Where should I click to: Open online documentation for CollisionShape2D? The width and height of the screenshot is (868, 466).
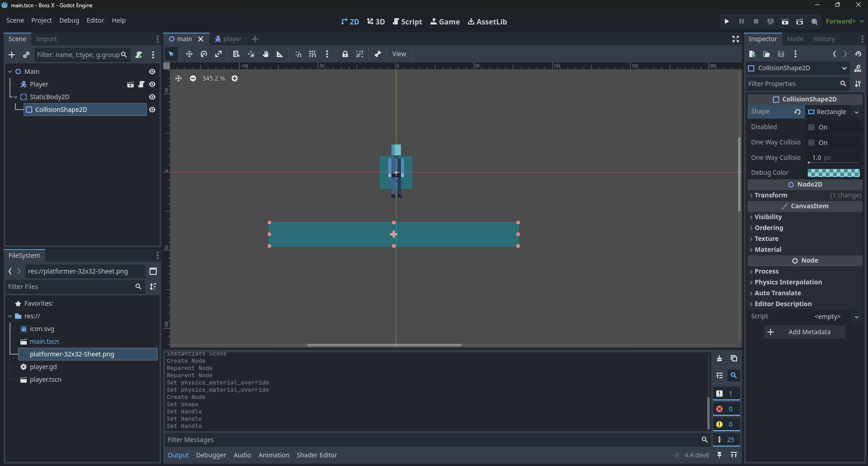tap(858, 68)
